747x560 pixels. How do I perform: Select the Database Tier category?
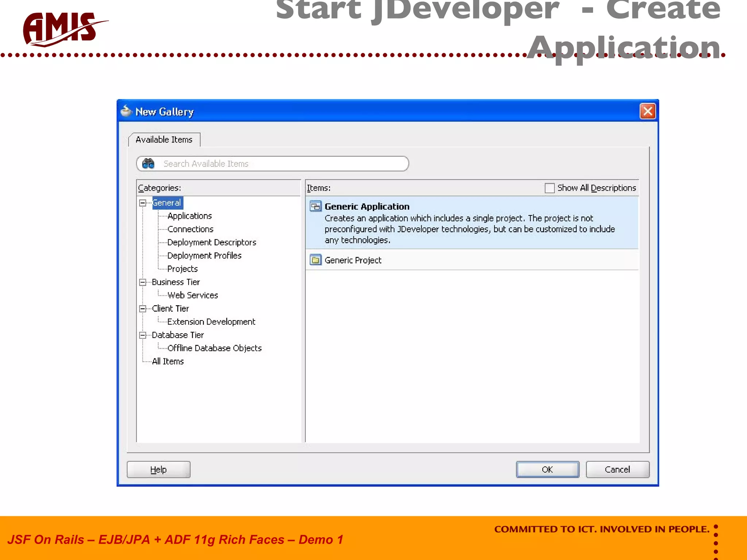[178, 335]
